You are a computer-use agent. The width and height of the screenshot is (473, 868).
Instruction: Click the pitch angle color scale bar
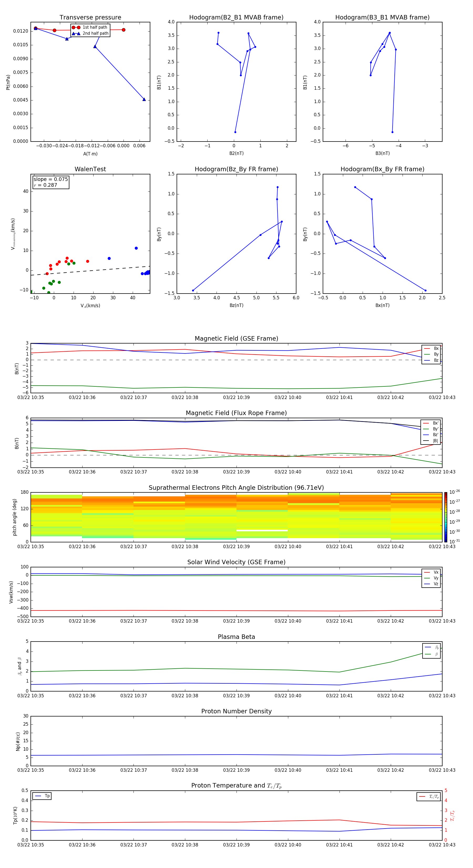446,517
